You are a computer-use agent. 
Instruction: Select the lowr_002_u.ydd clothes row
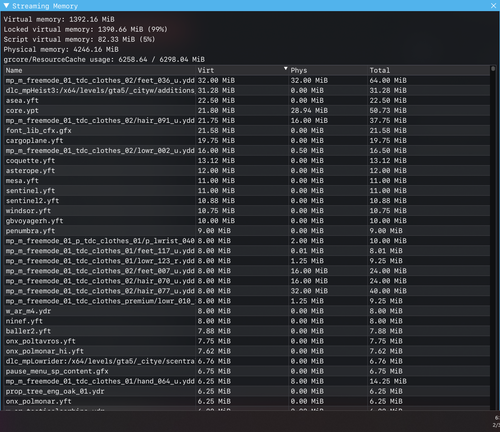tap(247, 150)
